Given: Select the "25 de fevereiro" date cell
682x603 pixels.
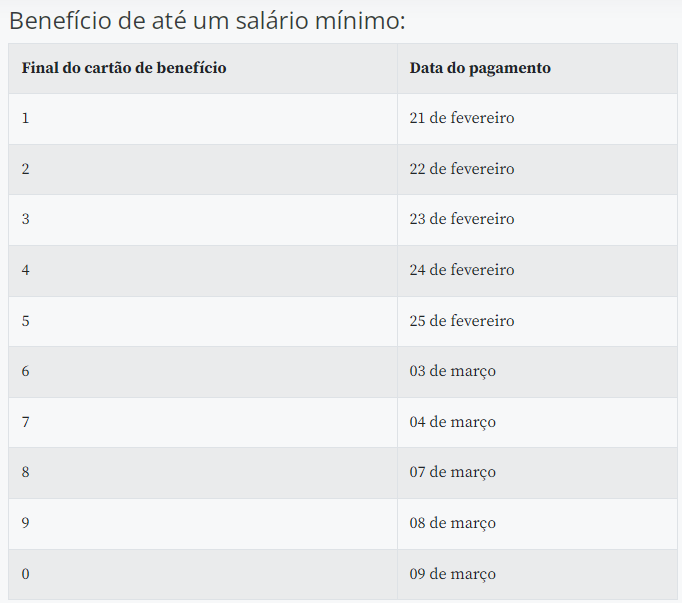Looking at the screenshot, I should (462, 321).
